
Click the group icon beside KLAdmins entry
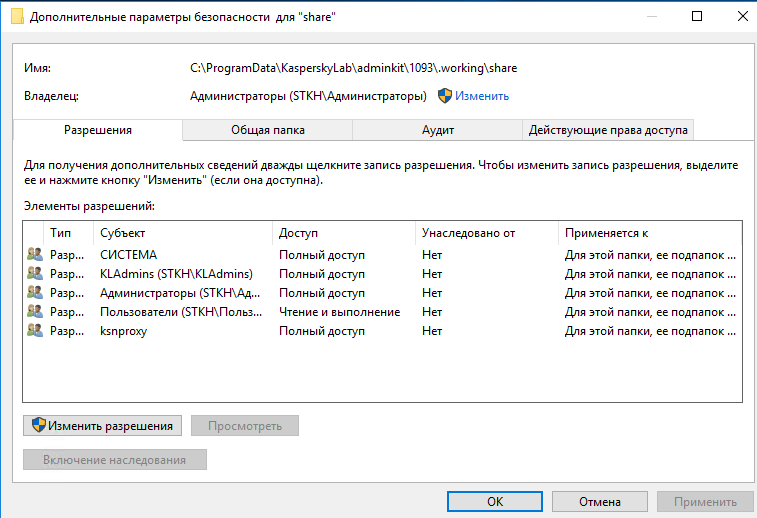(35, 274)
